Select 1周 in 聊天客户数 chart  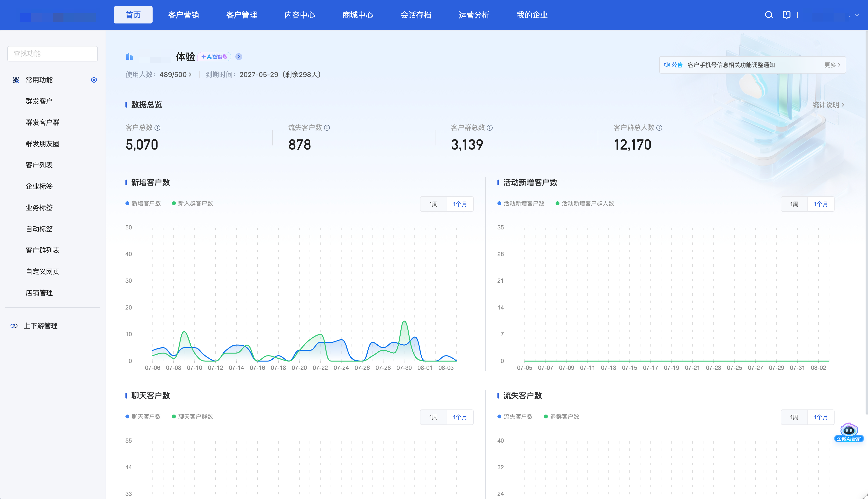(434, 417)
